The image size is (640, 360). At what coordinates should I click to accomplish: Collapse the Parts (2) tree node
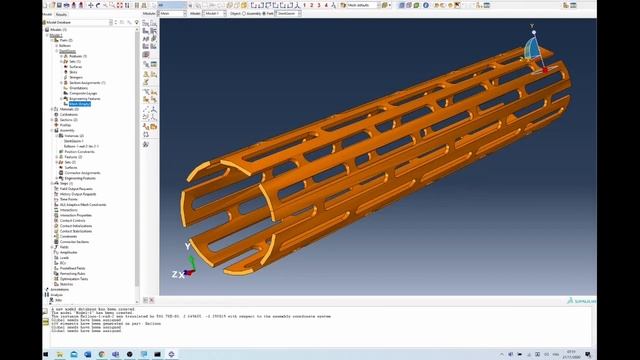coord(52,40)
